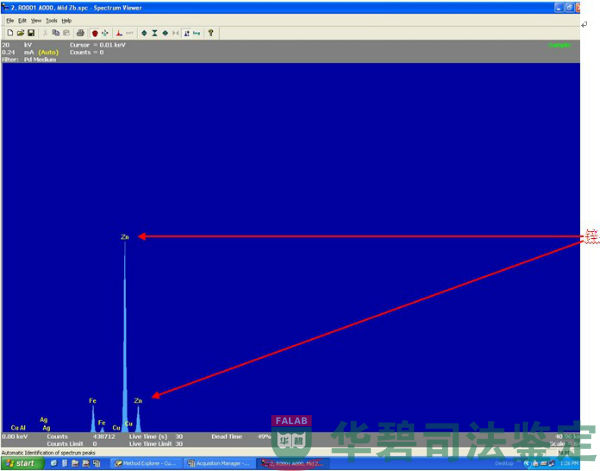Click the red peak marker toolbar icon
The height and width of the screenshot is (471, 600).
(x=119, y=33)
